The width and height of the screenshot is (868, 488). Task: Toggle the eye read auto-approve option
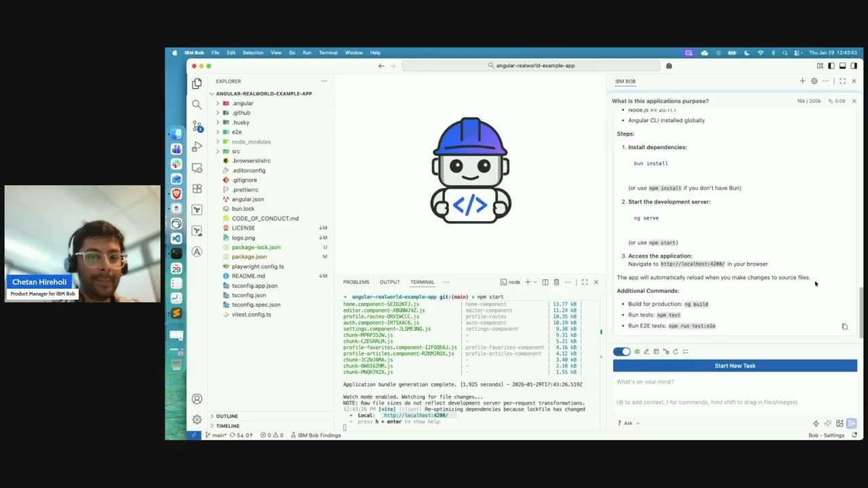637,352
